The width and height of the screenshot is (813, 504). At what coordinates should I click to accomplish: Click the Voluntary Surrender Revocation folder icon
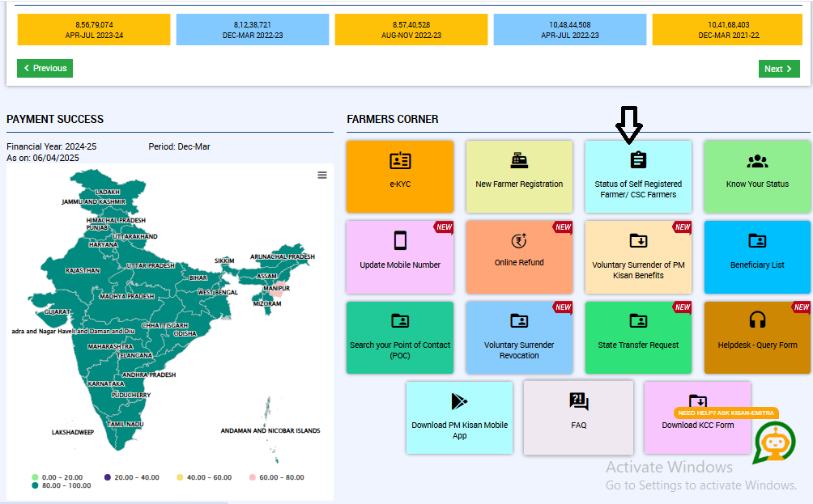pos(519,321)
